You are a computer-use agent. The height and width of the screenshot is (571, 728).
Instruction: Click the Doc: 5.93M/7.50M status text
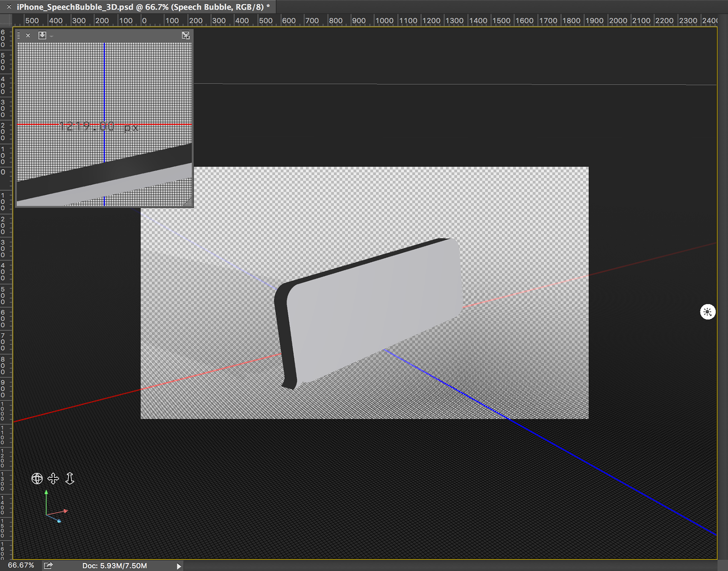click(x=115, y=566)
